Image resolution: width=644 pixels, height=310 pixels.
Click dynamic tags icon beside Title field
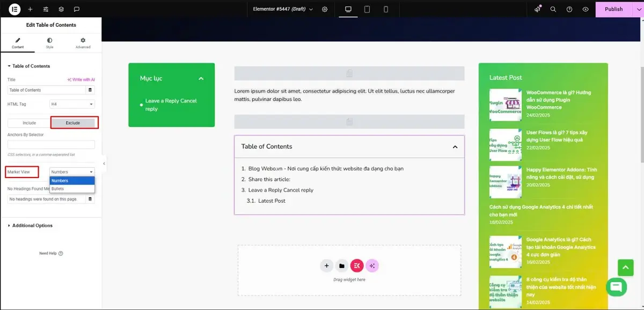click(90, 90)
